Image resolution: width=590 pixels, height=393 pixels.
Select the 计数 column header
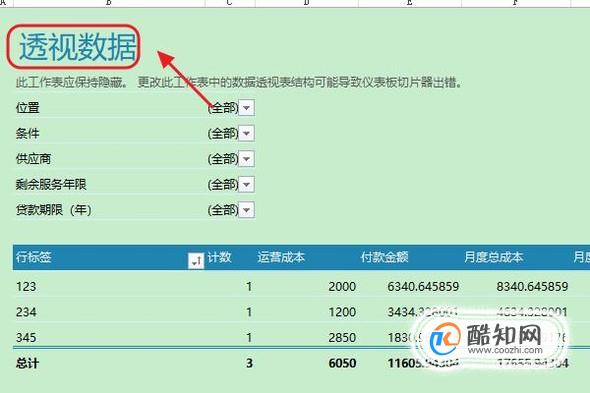219,257
